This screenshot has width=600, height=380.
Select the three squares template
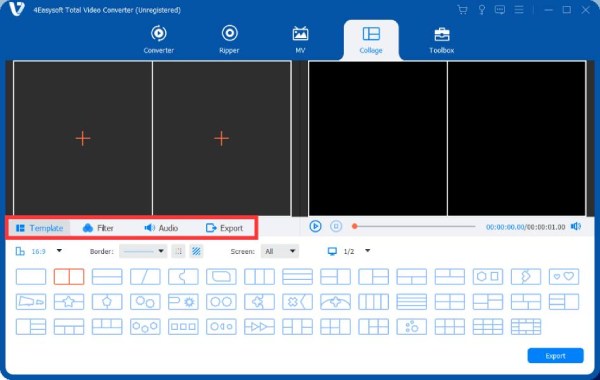pos(183,327)
